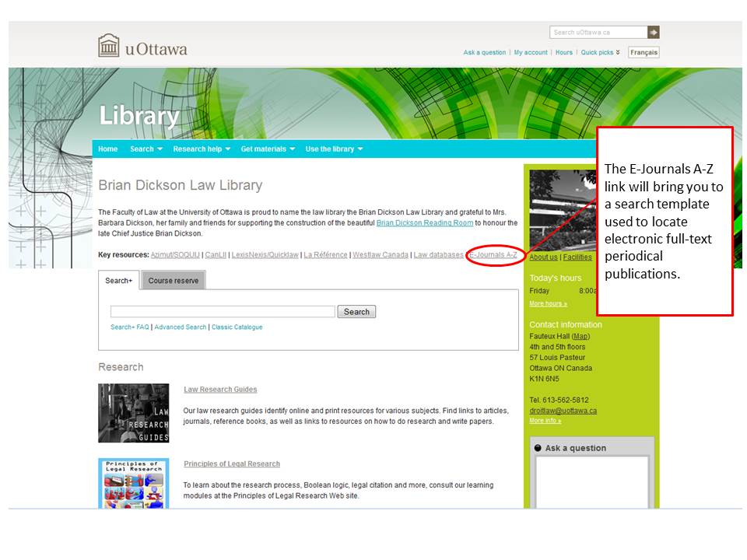The height and width of the screenshot is (560, 747).
Task: Open CanLII key resource link
Action: [x=216, y=255]
